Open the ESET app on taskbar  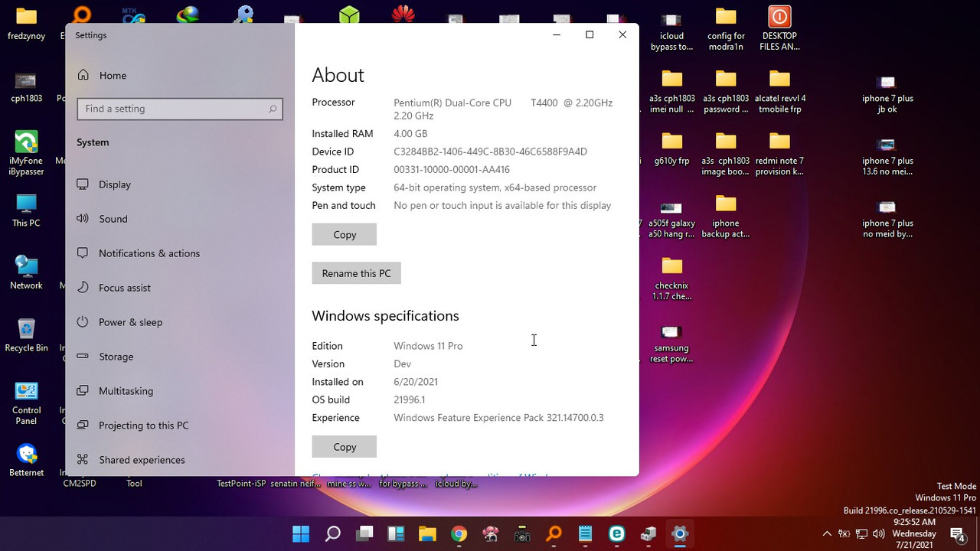coord(616,533)
